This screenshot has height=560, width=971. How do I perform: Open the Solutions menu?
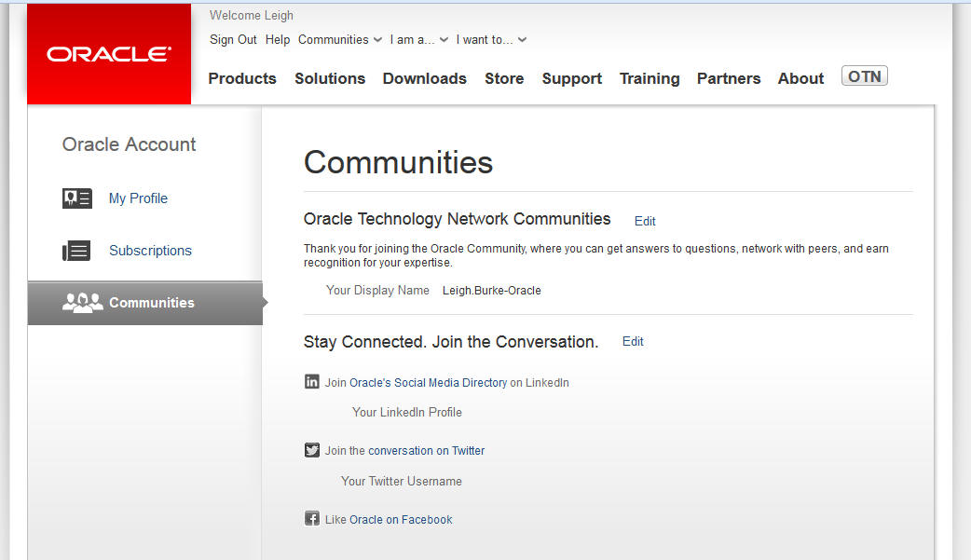point(330,78)
